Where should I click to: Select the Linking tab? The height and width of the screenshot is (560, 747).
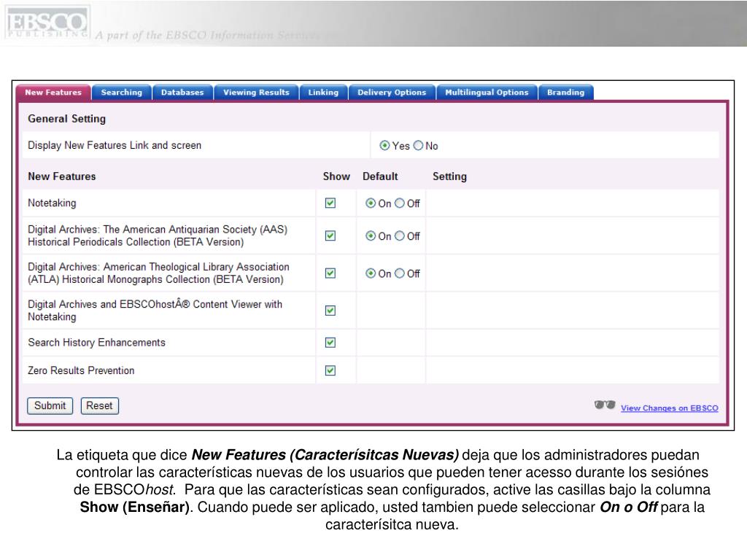(323, 93)
